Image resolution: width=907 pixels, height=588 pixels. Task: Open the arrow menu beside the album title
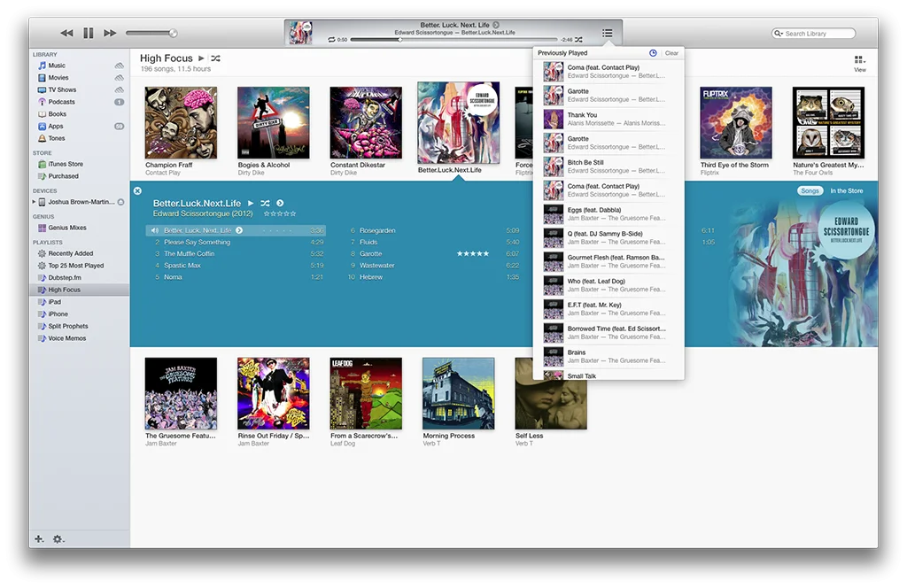point(280,203)
